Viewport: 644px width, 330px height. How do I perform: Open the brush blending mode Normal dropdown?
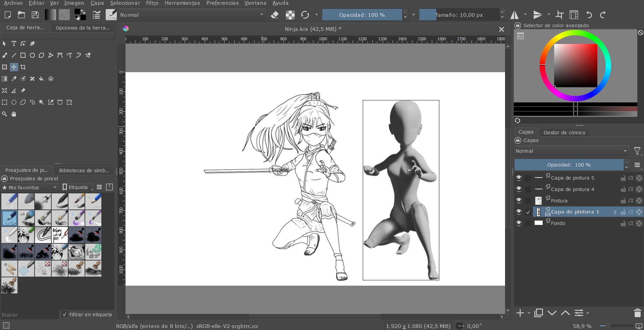192,15
